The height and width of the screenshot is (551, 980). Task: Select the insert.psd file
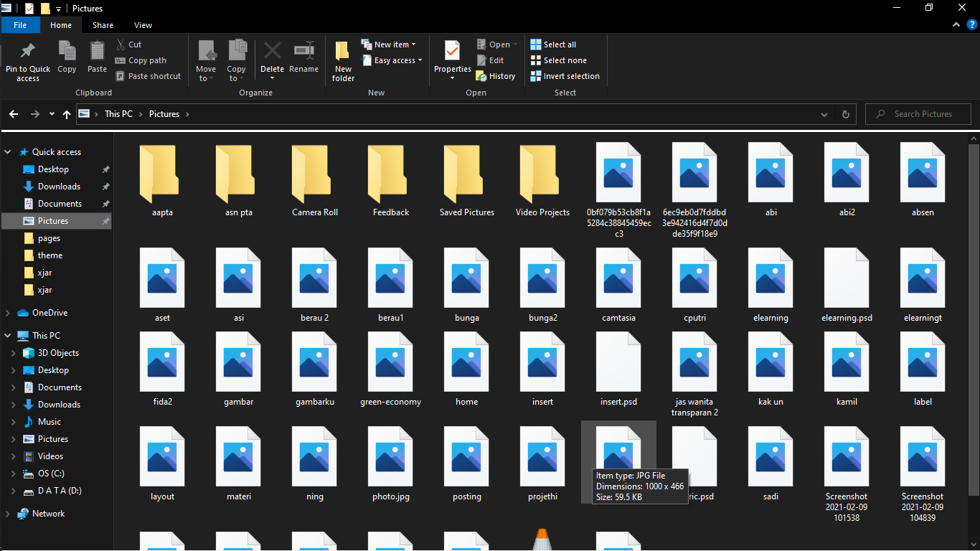point(619,369)
